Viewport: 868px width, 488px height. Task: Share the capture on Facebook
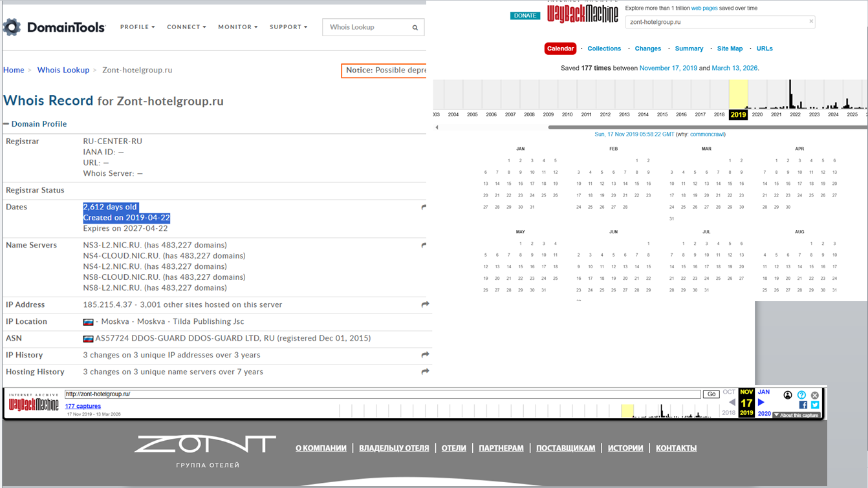tap(803, 405)
